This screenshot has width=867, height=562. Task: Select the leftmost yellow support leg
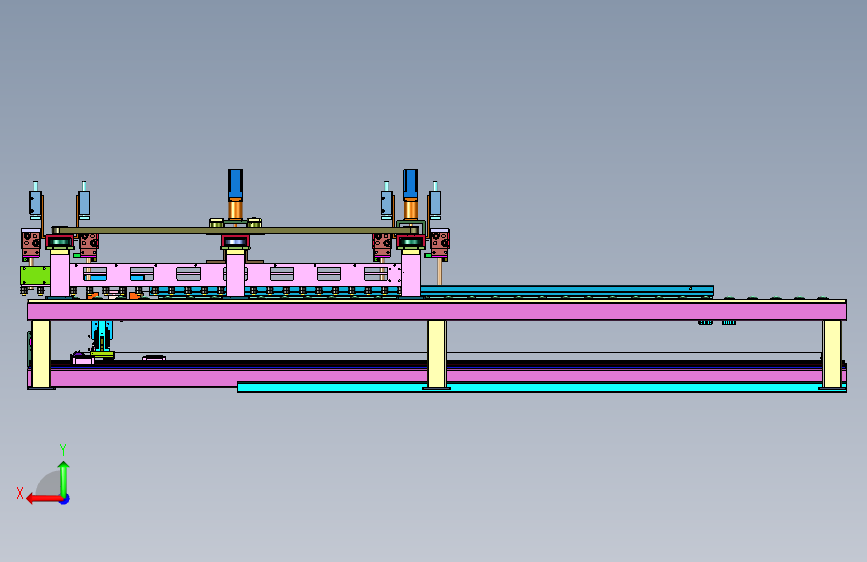point(41,354)
